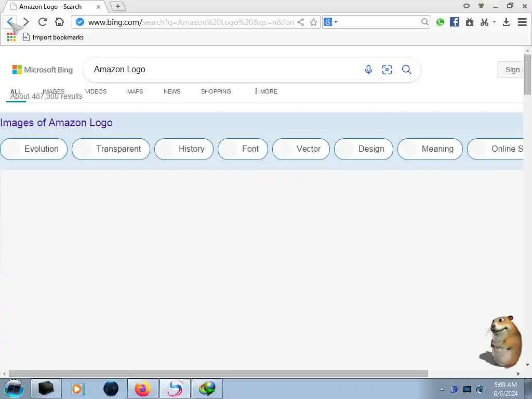Close the Amazon Logo - Search tab
Viewport: 532px width, 399px height.
tap(98, 7)
